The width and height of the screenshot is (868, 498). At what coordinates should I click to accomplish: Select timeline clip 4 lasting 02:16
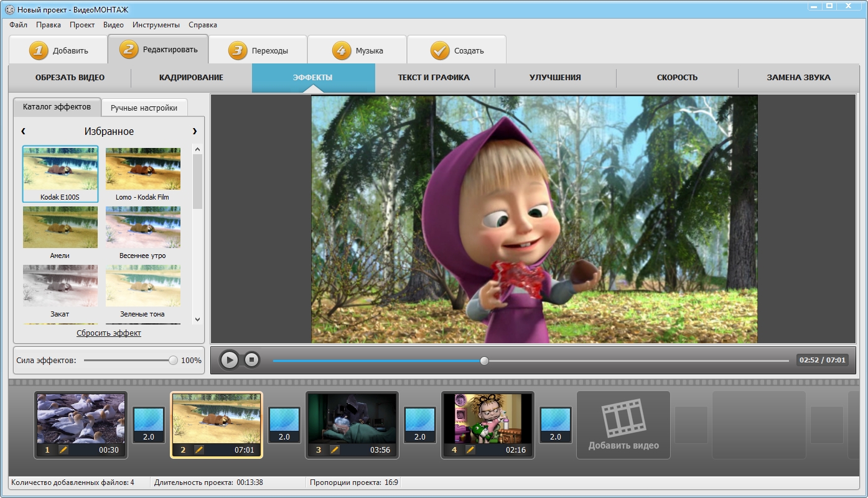point(488,425)
